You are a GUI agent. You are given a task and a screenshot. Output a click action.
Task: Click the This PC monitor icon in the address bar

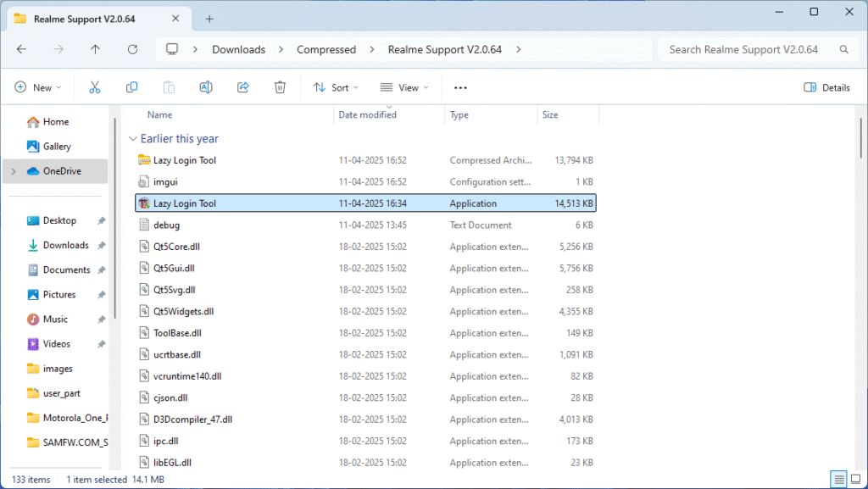[172, 49]
